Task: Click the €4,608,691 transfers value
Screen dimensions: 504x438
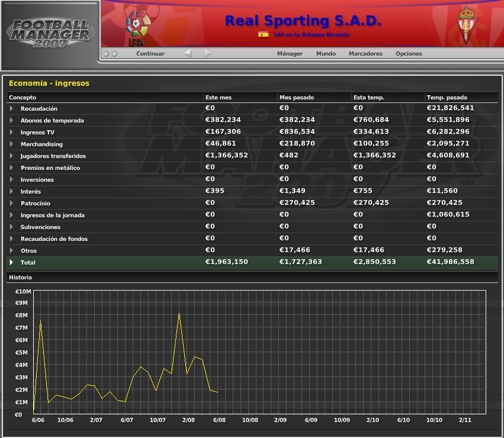Action: pos(448,156)
